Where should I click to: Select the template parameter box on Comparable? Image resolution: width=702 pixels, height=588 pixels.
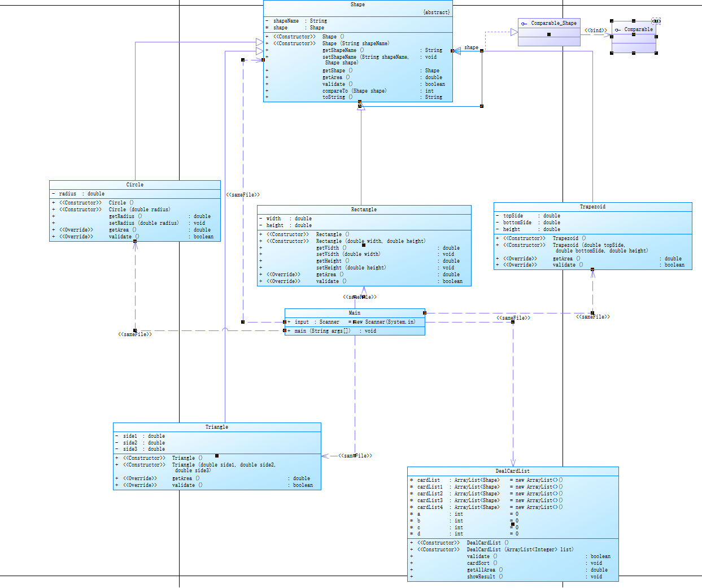point(656,21)
